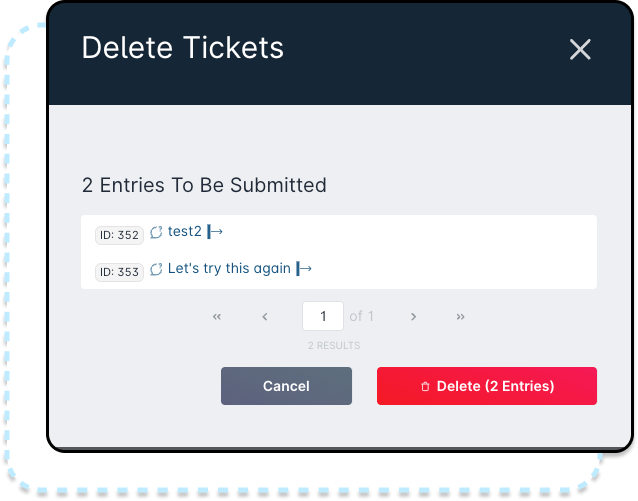This screenshot has width=638, height=501.
Task: Jump to the last page of results
Action: (x=460, y=317)
